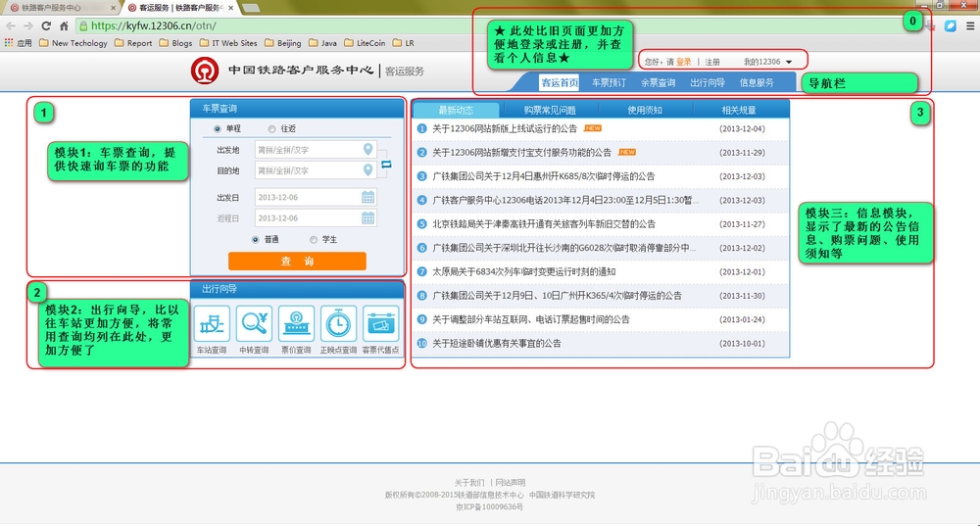980x526 pixels.
Task: Open notice about 津秦高铁开通
Action: point(544,223)
